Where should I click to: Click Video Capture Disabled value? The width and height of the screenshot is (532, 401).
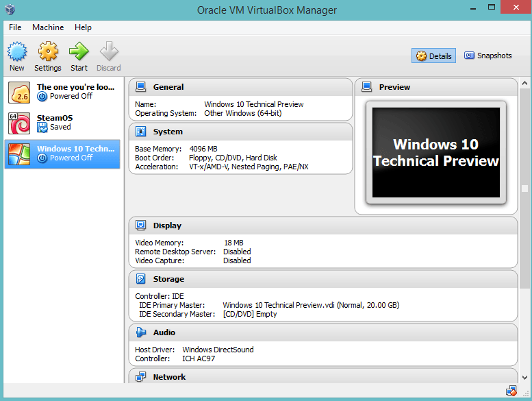tap(237, 260)
